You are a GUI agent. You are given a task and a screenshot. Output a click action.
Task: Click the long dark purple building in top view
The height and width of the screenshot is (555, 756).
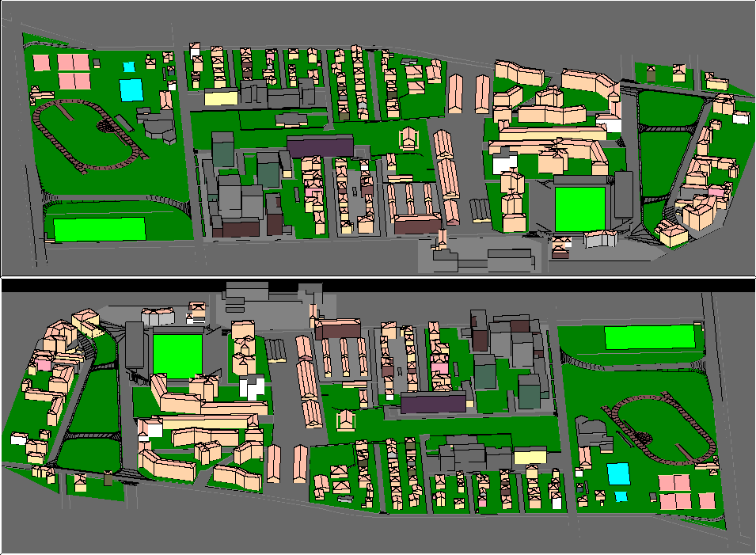320,146
